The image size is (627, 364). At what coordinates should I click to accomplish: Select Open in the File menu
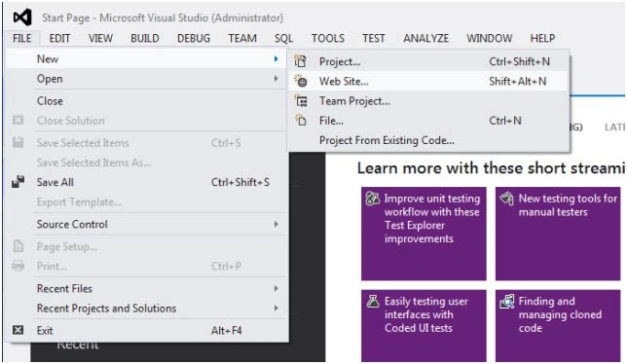pyautogui.click(x=146, y=78)
